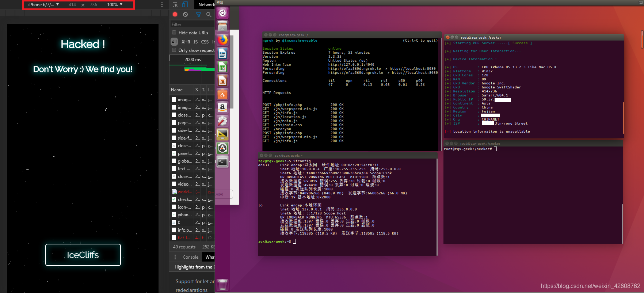Image resolution: width=644 pixels, height=293 pixels.
Task: Switch to Network tab
Action: [206, 5]
